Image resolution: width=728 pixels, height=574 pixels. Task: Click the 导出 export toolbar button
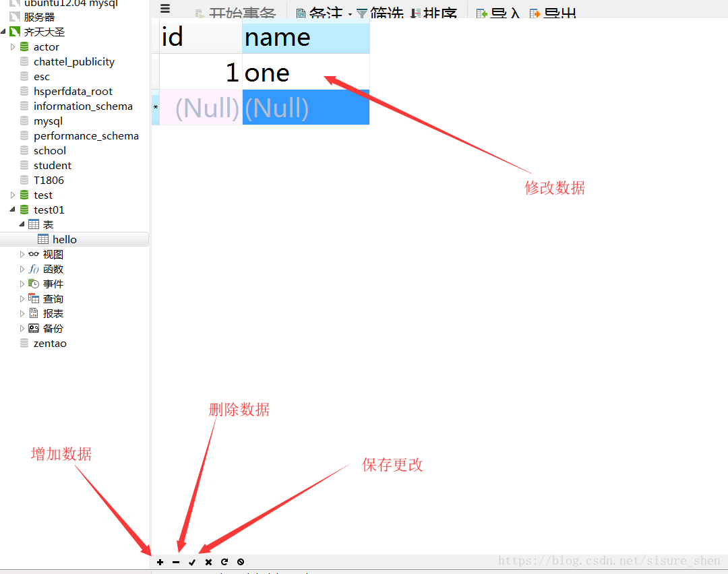pos(553,13)
